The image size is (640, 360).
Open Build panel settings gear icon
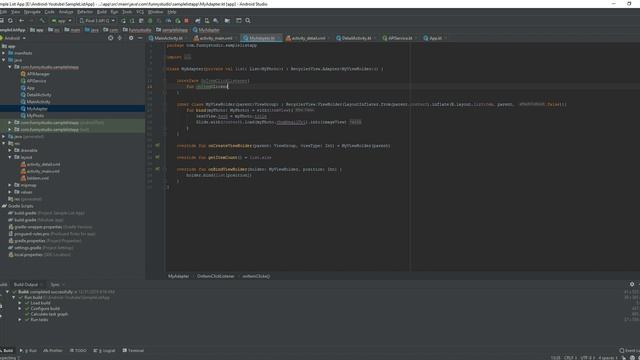pyautogui.click(x=632, y=284)
